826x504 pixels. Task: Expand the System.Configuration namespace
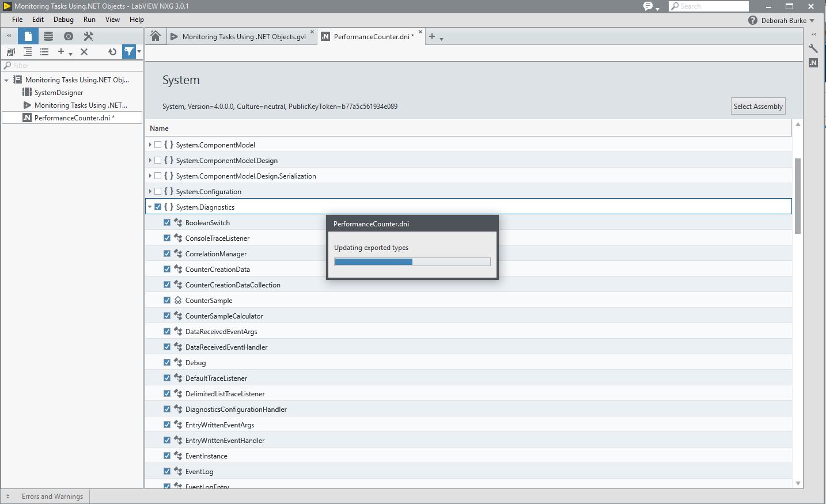pyautogui.click(x=150, y=191)
